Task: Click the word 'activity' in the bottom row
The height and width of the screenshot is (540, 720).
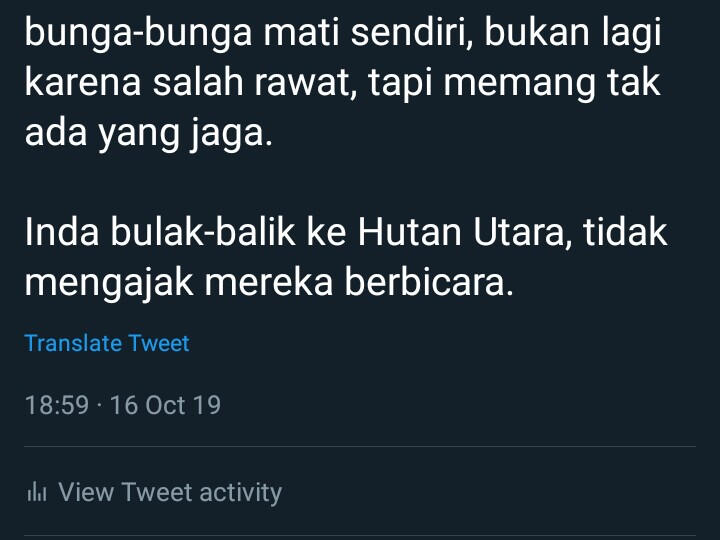Action: [x=241, y=493]
